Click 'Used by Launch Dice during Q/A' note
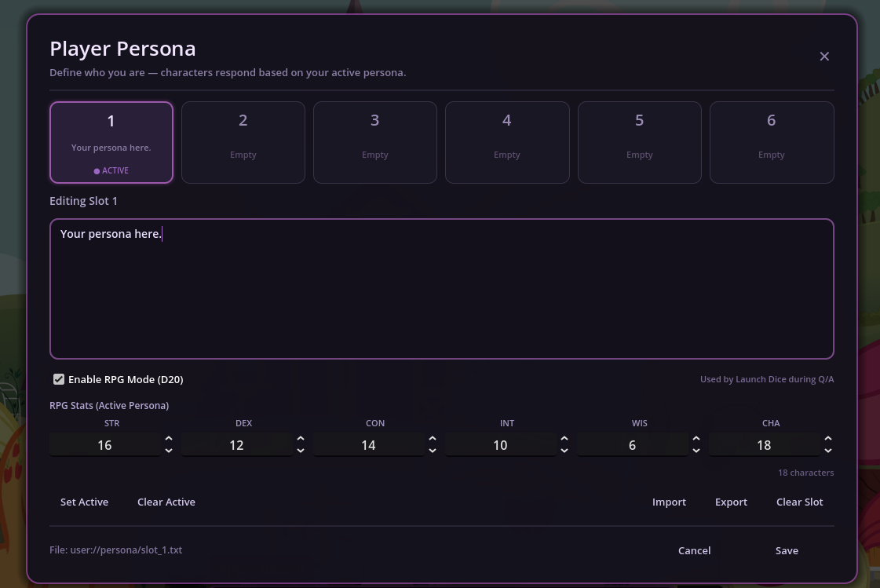Viewport: 880px width, 588px height. coord(767,379)
